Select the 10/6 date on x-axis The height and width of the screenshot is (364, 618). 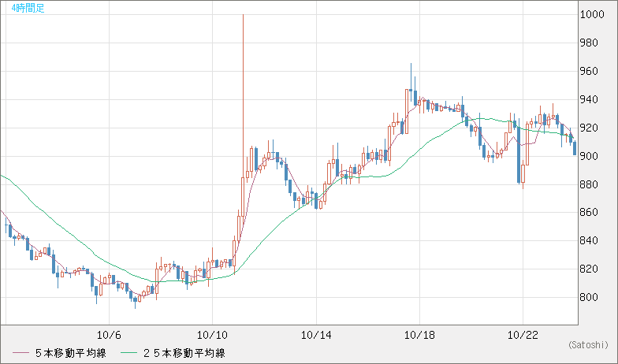click(x=109, y=334)
